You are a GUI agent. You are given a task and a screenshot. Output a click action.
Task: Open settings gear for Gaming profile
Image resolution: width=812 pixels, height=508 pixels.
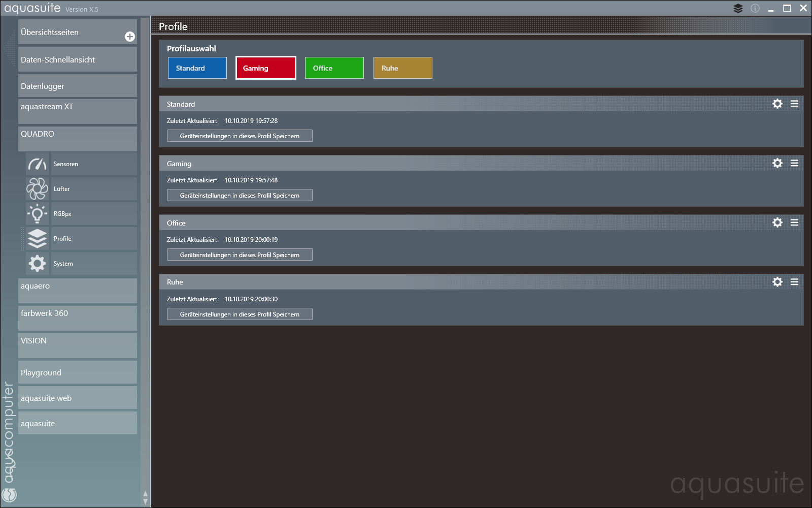(777, 163)
